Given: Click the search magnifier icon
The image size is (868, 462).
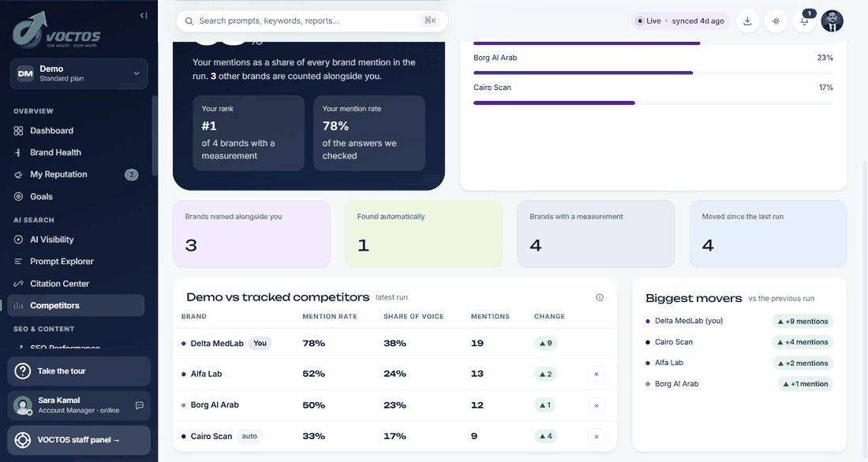Looking at the screenshot, I should click(x=189, y=21).
